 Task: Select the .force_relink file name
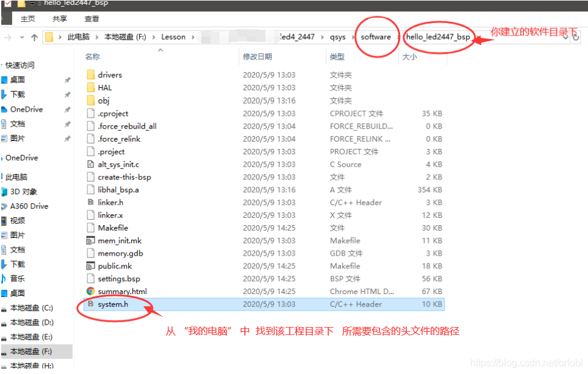click(119, 138)
